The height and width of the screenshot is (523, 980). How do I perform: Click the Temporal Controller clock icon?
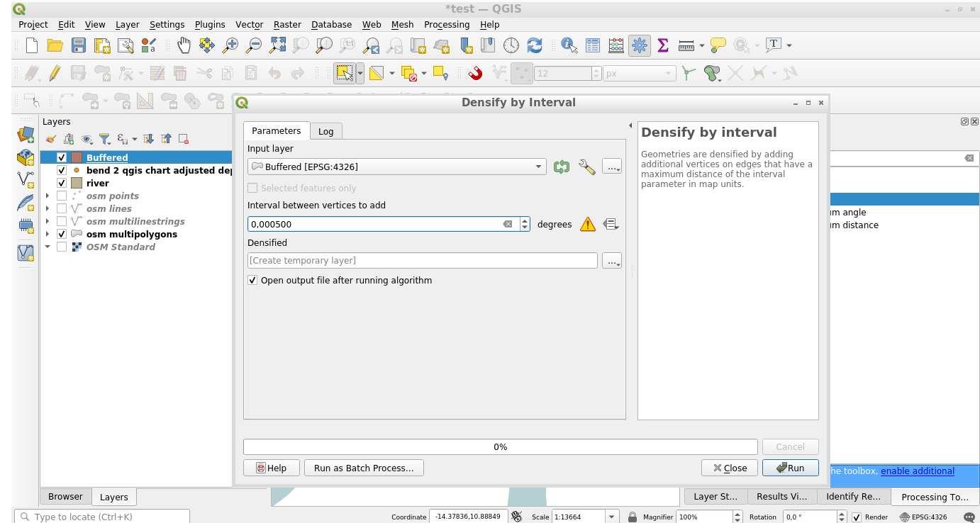511,45
